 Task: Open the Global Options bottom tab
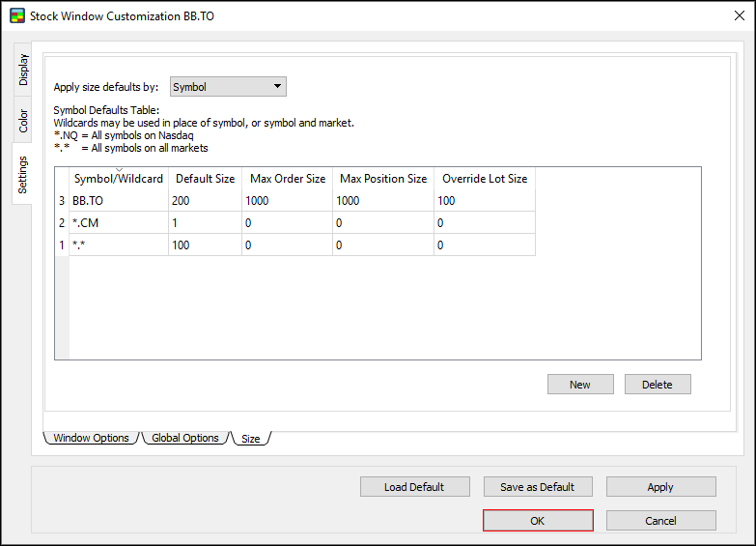(185, 438)
